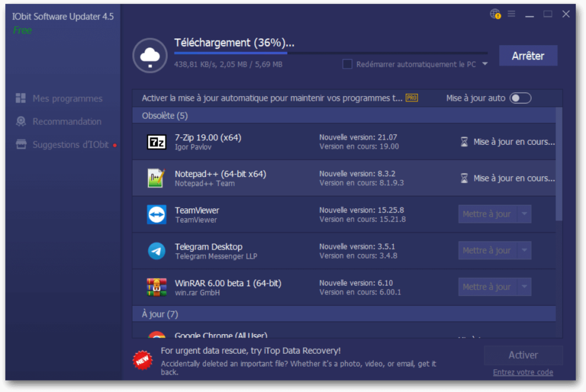Screen dimensions: 586x392
Task: Click the Téléchargement (36%) status title
Action: 234,42
